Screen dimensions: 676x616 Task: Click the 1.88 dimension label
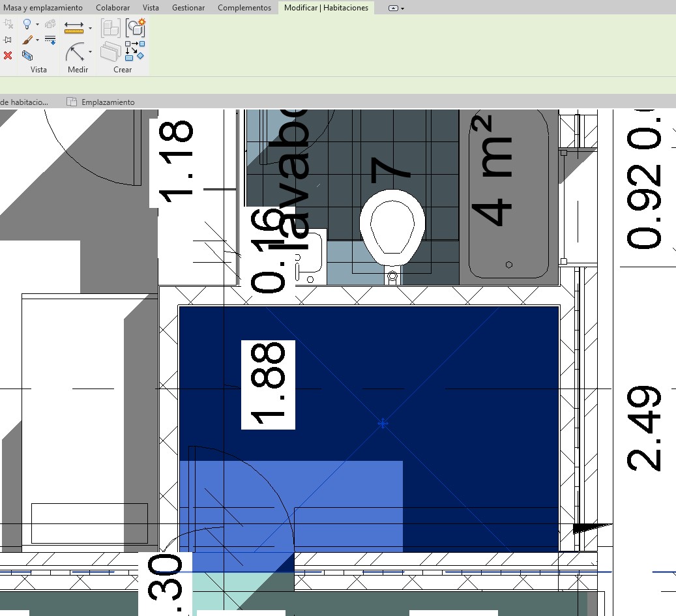[x=268, y=385]
